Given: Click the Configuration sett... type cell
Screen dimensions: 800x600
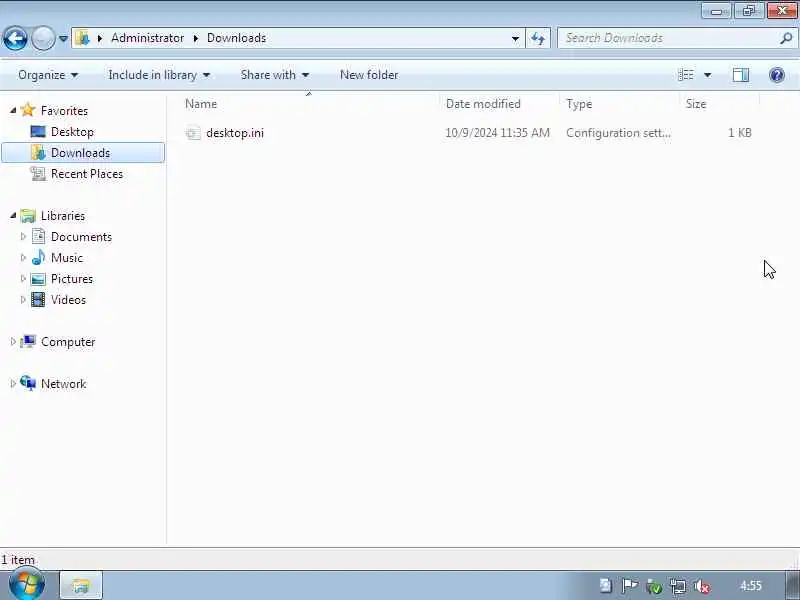Looking at the screenshot, I should click(x=618, y=133).
